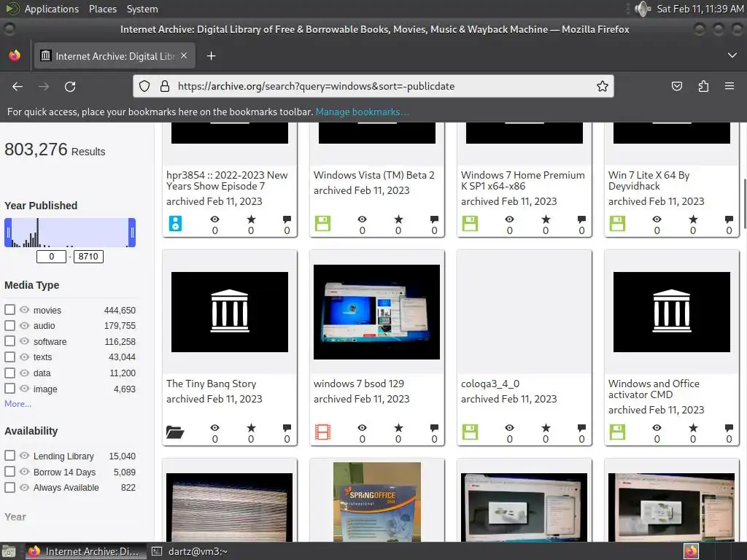
Task: Check the image media type checkbox
Action: point(9,388)
